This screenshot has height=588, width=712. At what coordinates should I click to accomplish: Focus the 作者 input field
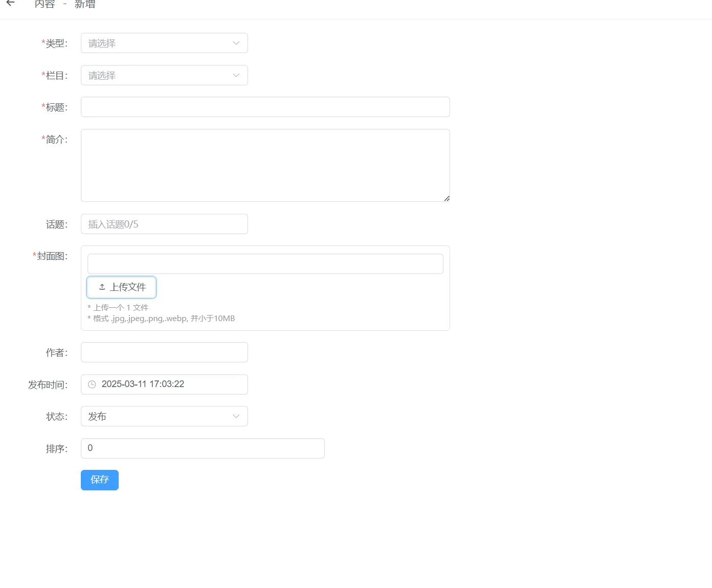pyautogui.click(x=164, y=353)
